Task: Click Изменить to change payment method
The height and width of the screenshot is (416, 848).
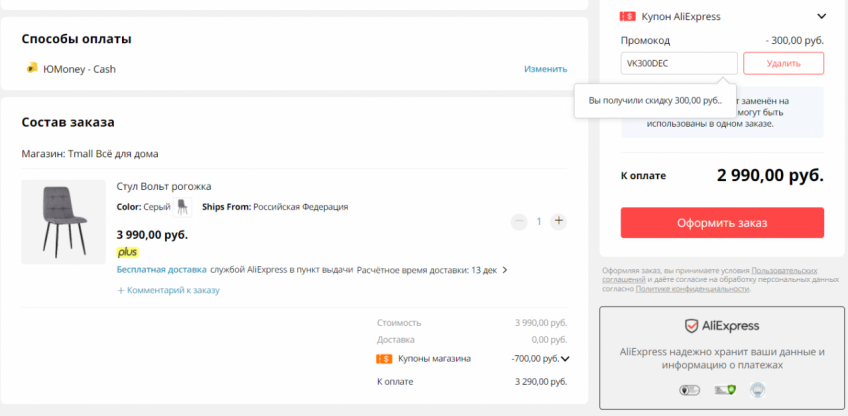Action: point(545,69)
